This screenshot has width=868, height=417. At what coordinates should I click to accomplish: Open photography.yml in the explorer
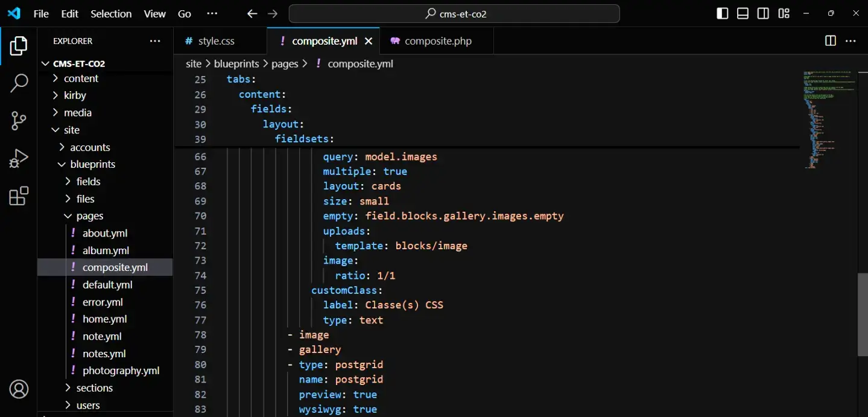(x=106, y=371)
